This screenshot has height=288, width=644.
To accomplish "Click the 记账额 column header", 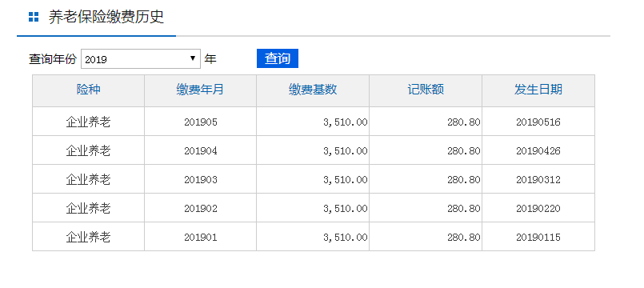I will [x=426, y=90].
